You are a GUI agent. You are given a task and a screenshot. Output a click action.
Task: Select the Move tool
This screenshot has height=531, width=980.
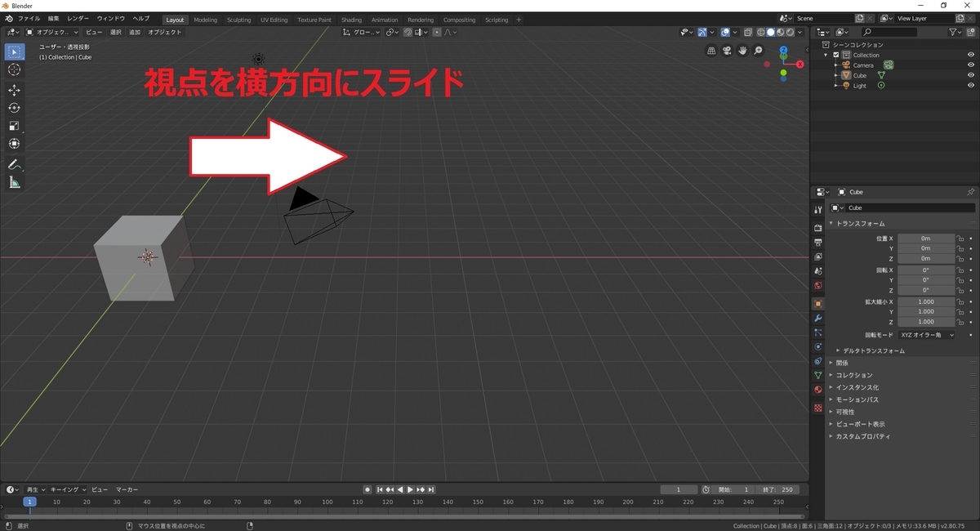click(x=15, y=90)
